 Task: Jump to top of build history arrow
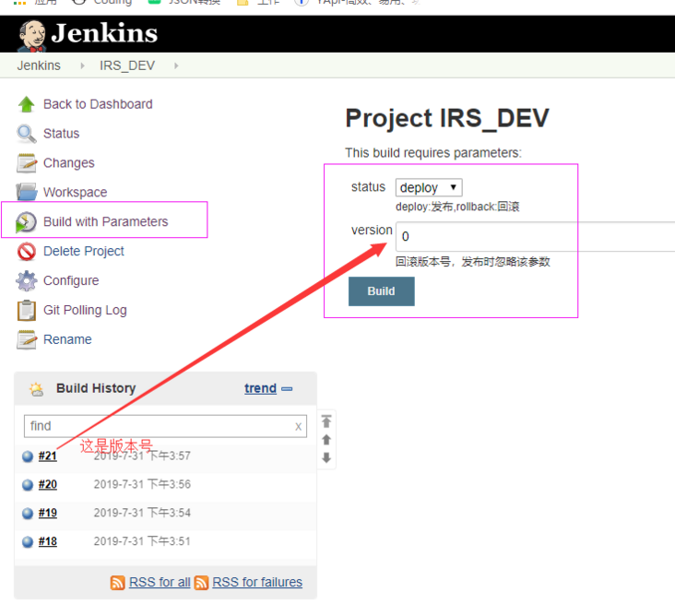coord(326,421)
